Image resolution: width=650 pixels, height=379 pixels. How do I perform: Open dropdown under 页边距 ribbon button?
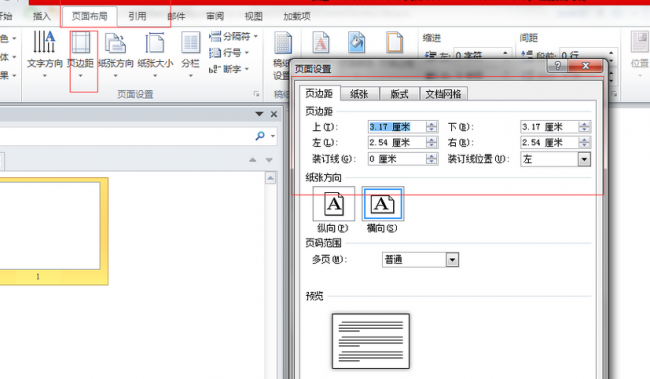click(80, 76)
